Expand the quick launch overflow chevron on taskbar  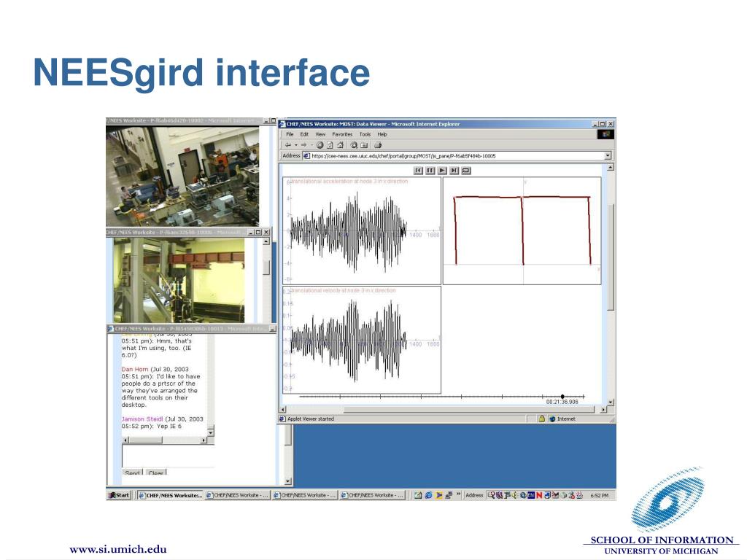pyautogui.click(x=459, y=494)
